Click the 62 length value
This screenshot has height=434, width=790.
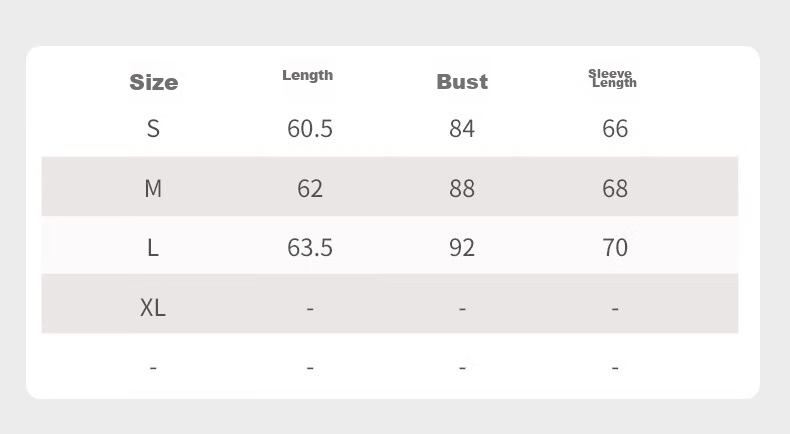pos(310,189)
